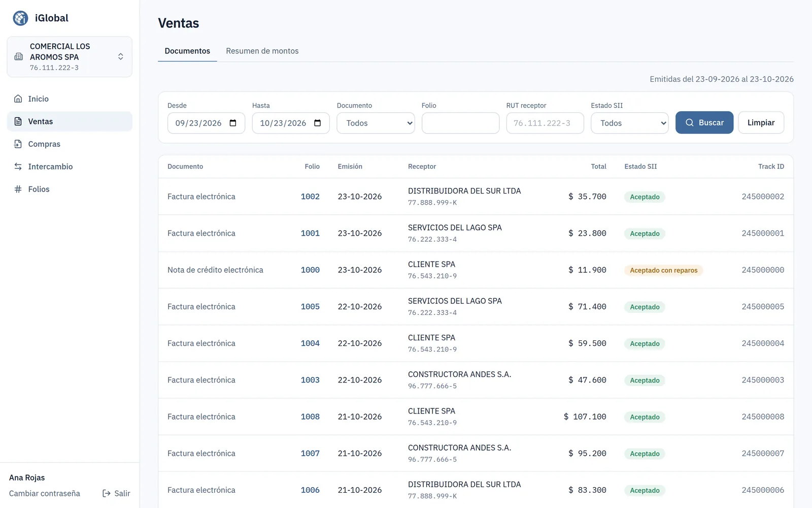Open the Intercambio section
The height and width of the screenshot is (508, 812).
tap(70, 167)
